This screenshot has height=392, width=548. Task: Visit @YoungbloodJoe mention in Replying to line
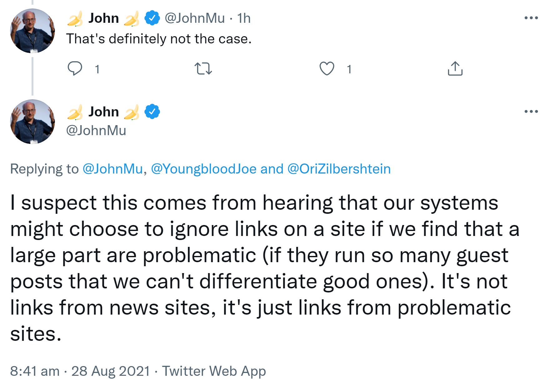click(x=204, y=169)
